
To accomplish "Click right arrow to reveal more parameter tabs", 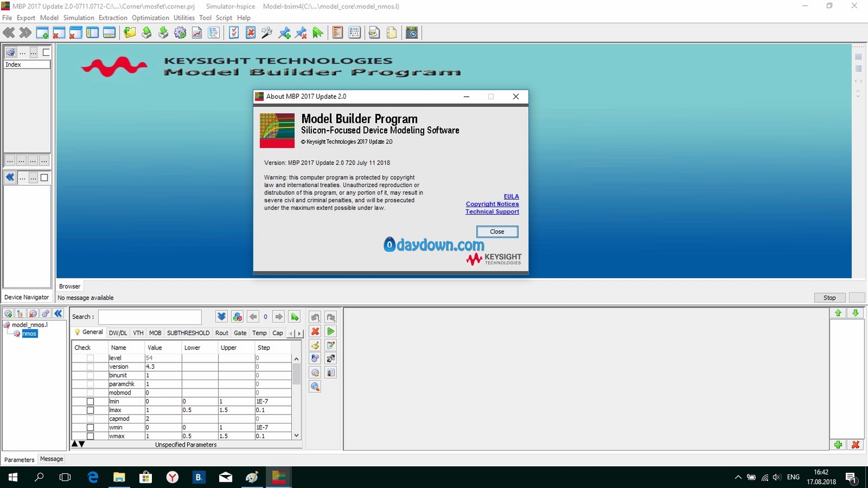I will [x=299, y=333].
